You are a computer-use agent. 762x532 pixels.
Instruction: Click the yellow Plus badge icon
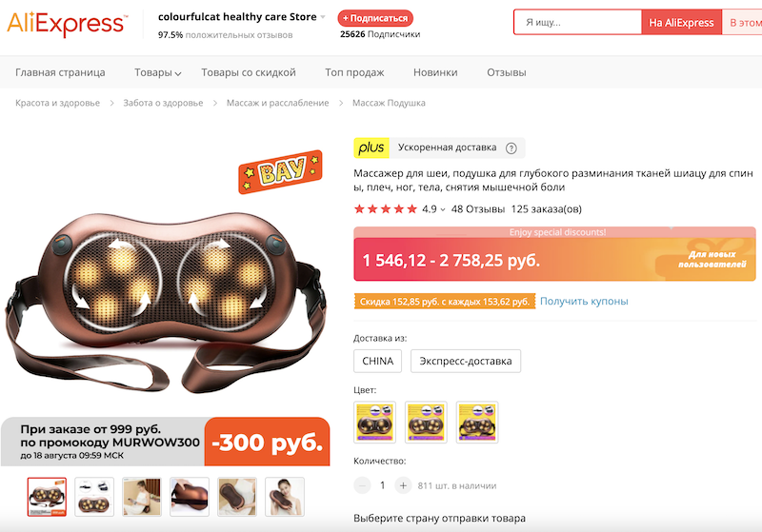(371, 148)
